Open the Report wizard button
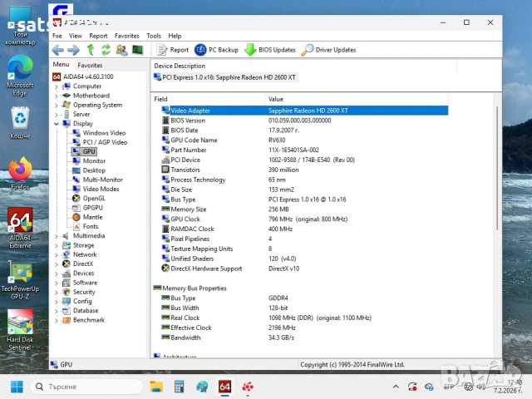The width and height of the screenshot is (532, 399). [x=172, y=50]
